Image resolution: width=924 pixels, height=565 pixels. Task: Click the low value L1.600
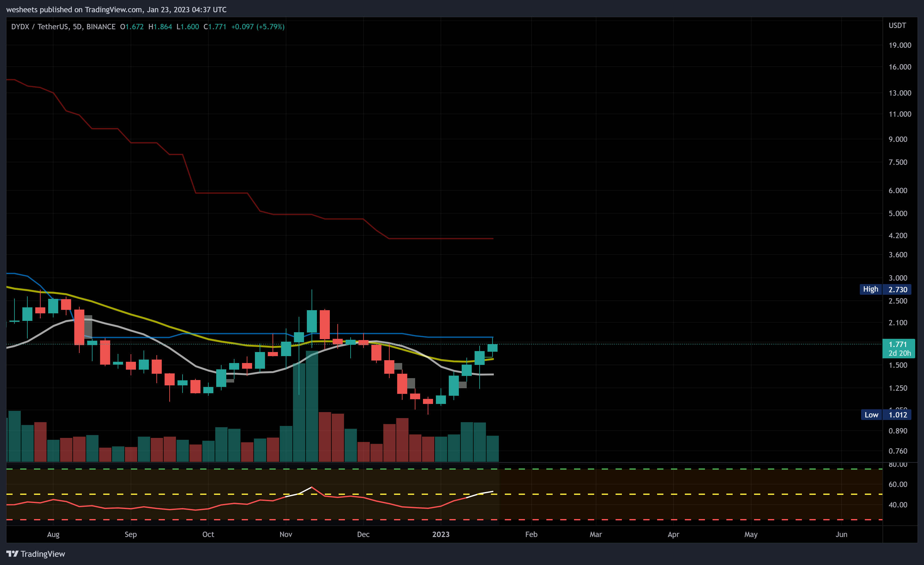[188, 27]
